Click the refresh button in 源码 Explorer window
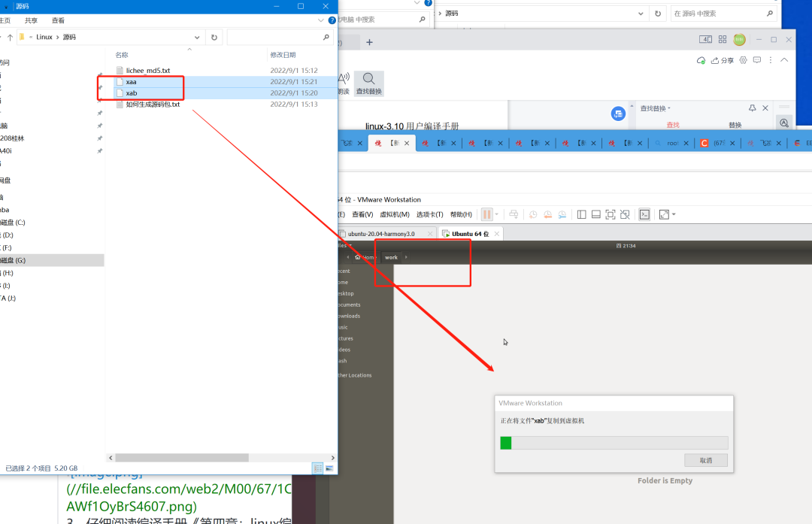Viewport: 812px width, 524px height. point(214,38)
